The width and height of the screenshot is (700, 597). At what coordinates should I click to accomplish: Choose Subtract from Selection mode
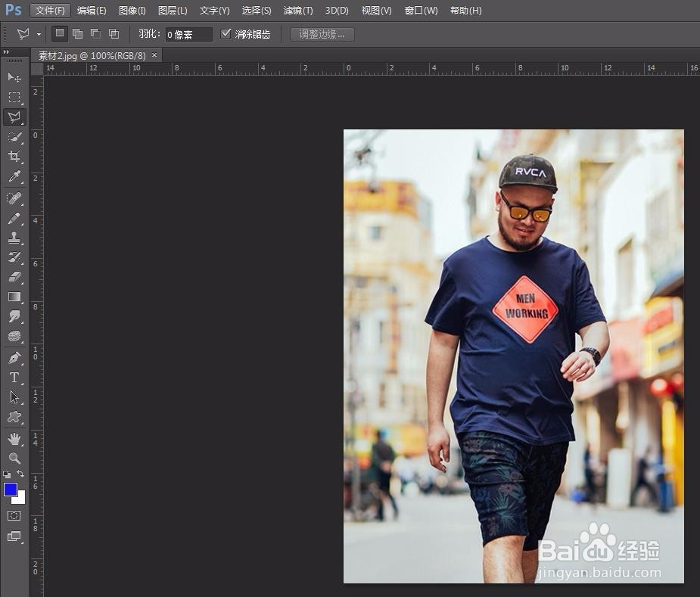[95, 33]
